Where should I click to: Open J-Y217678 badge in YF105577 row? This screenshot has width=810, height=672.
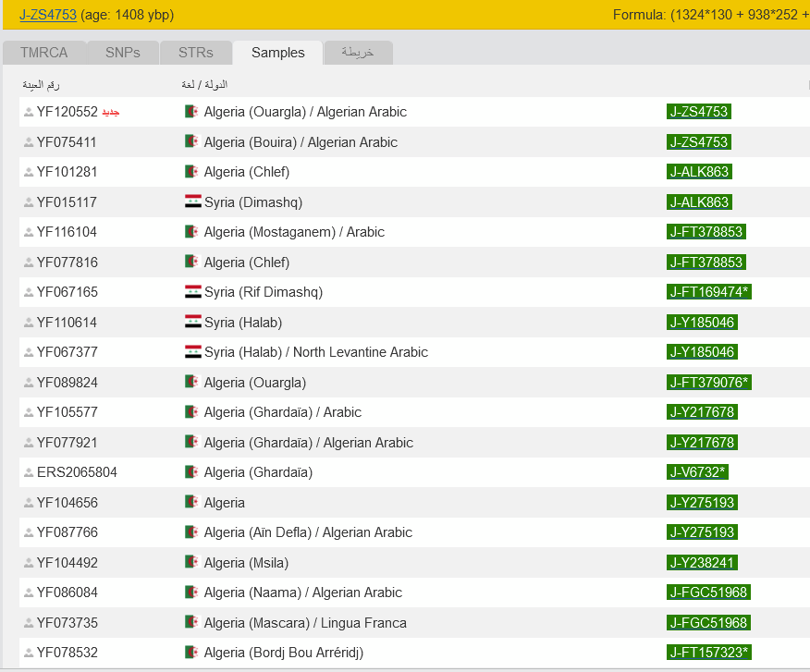[x=702, y=411]
